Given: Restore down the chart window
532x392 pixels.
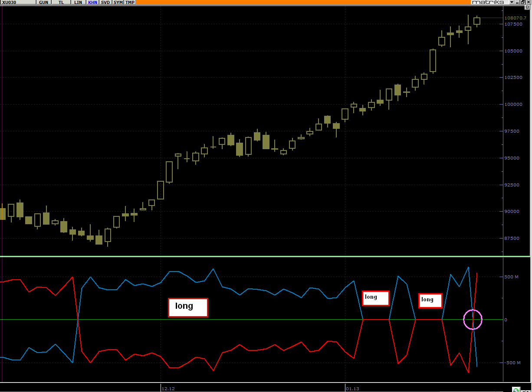Looking at the screenshot, I should (x=522, y=2).
